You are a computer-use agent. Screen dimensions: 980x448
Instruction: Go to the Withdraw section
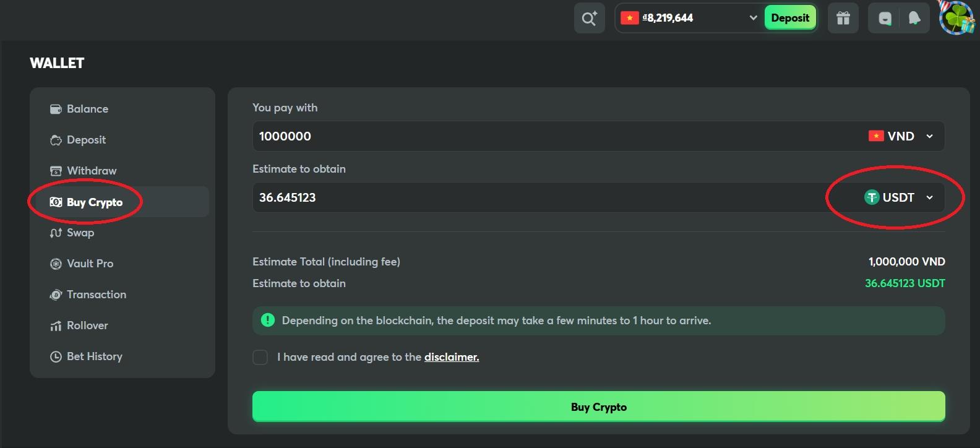tap(92, 171)
